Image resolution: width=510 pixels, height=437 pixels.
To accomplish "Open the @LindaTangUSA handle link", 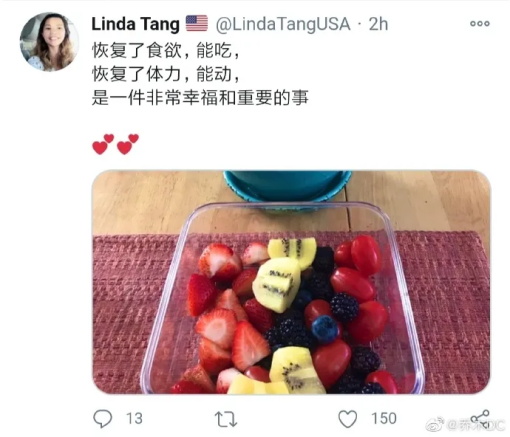I will [x=283, y=24].
